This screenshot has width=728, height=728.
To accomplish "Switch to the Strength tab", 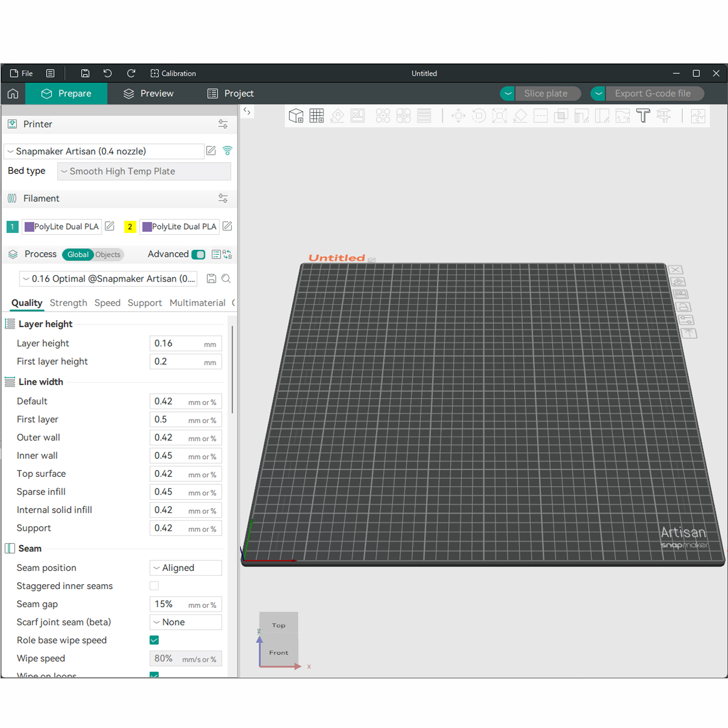I will [x=68, y=303].
